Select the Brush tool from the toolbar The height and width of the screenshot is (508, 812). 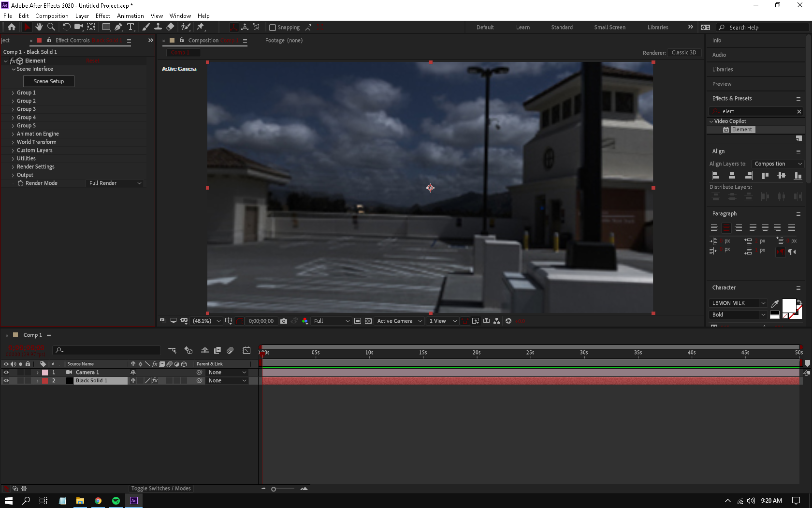click(146, 27)
